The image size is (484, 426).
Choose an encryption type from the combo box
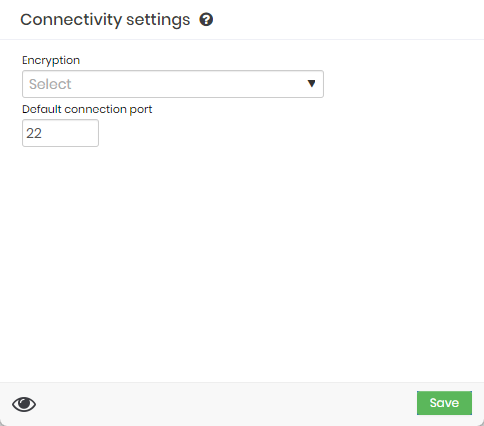point(173,84)
